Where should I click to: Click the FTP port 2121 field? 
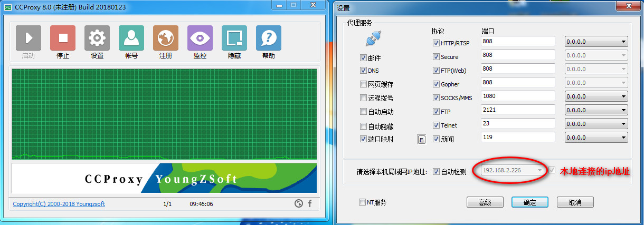pos(518,110)
